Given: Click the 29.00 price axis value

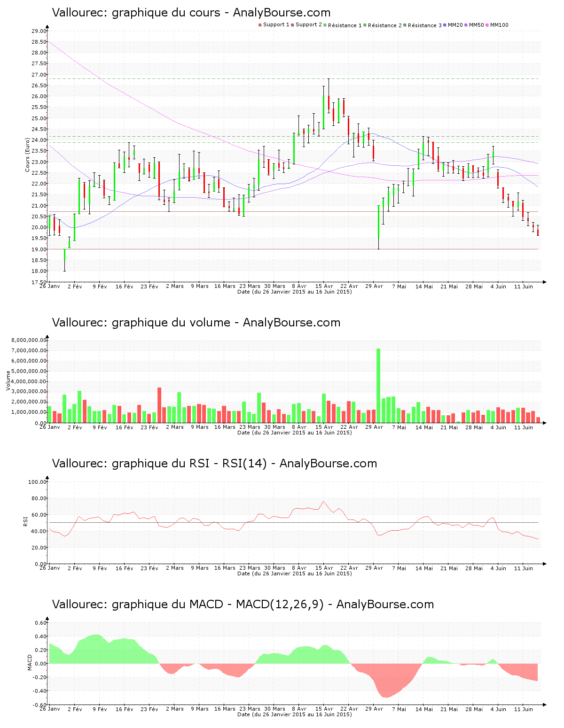Looking at the screenshot, I should [x=39, y=31].
